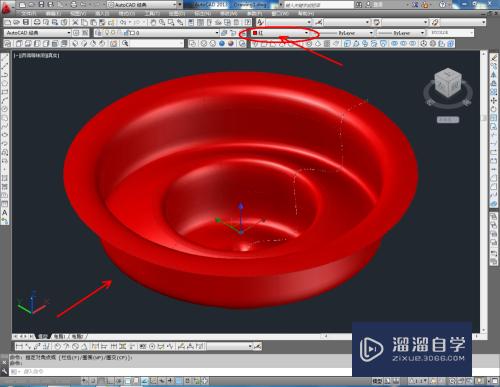The image size is (500, 387).
Task: Select the Pan hand tool in the toolbar
Action: coord(153,22)
